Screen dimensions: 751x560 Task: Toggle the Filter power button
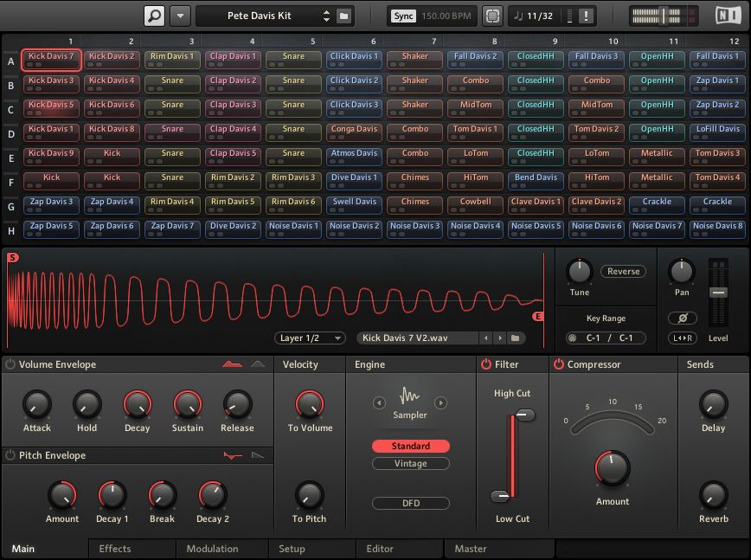(486, 364)
